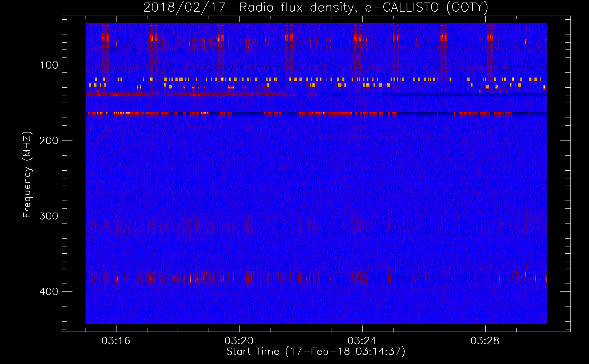Screen dimensions: 589x364
Task: Click the "Start Time (17-Feb-18 03:14:37)" label
Action: click(x=316, y=351)
